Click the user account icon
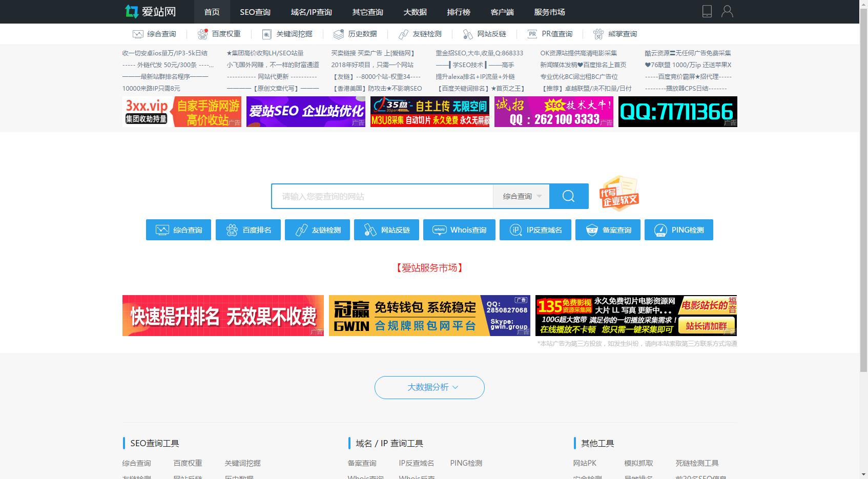This screenshot has width=868, height=479. tap(727, 11)
